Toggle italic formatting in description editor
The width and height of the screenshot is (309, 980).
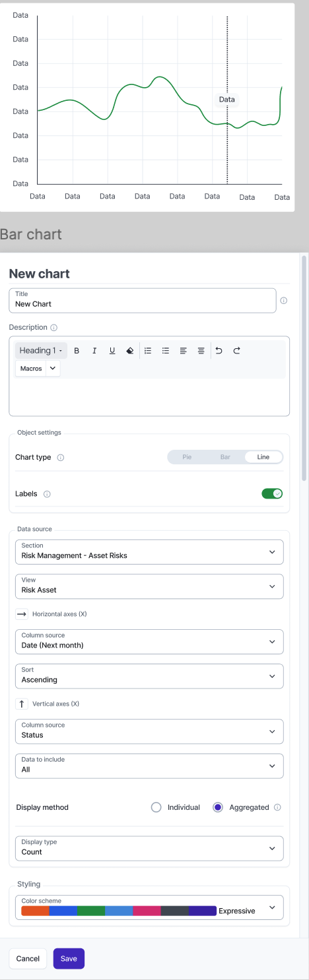click(94, 351)
